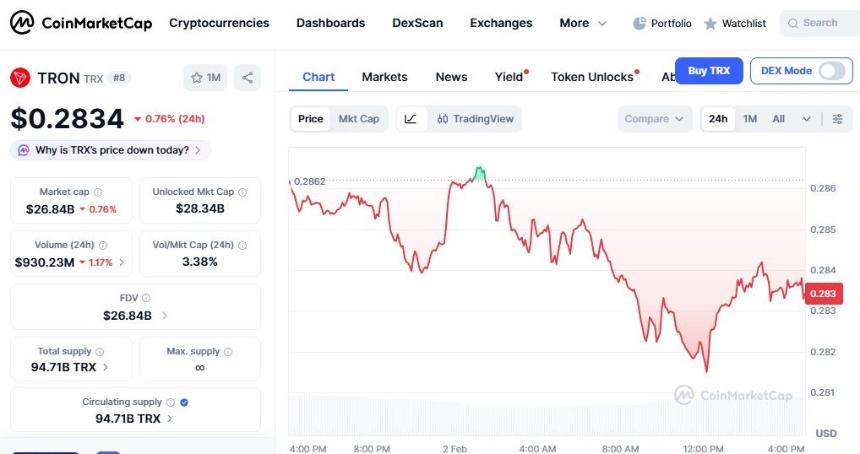This screenshot has height=454, width=860.
Task: Expand the time range chevron after All
Action: (807, 119)
